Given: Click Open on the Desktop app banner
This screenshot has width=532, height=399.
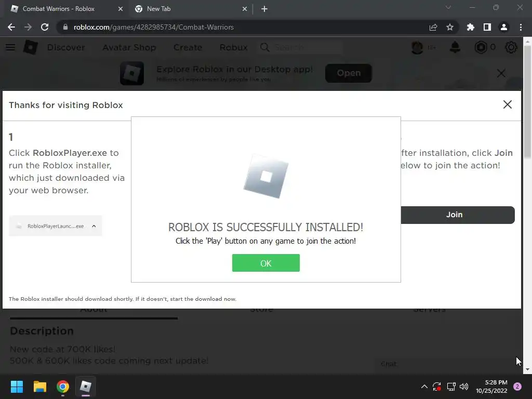Looking at the screenshot, I should coord(349,73).
